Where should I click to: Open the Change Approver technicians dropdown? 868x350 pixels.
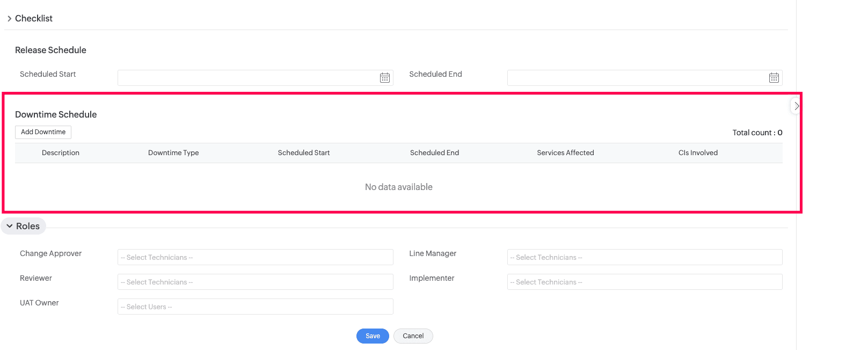pos(255,257)
